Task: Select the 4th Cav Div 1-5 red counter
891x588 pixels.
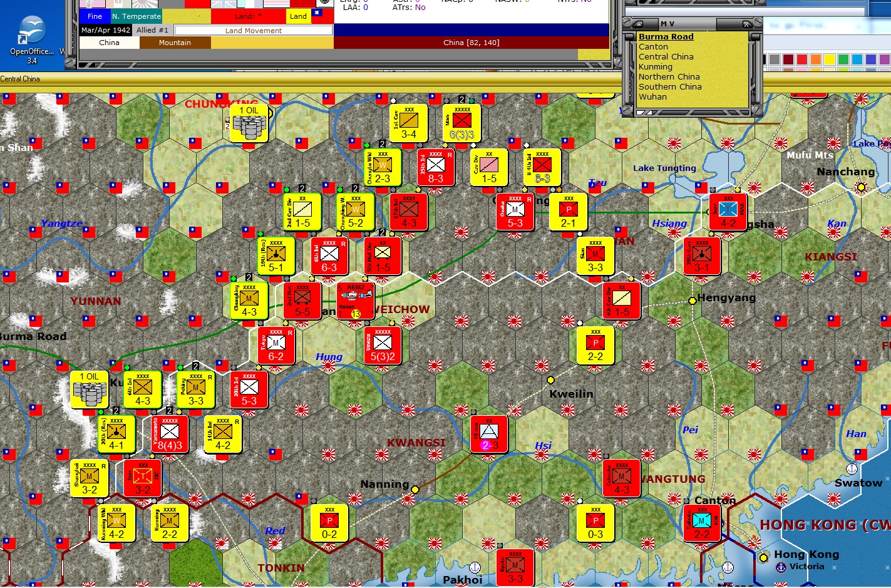Action: pos(622,301)
